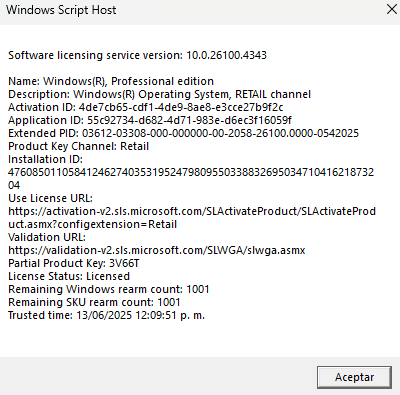Click the activation-v2.sls.microsoft.com URL text
This screenshot has width=400, height=395.
192,218
